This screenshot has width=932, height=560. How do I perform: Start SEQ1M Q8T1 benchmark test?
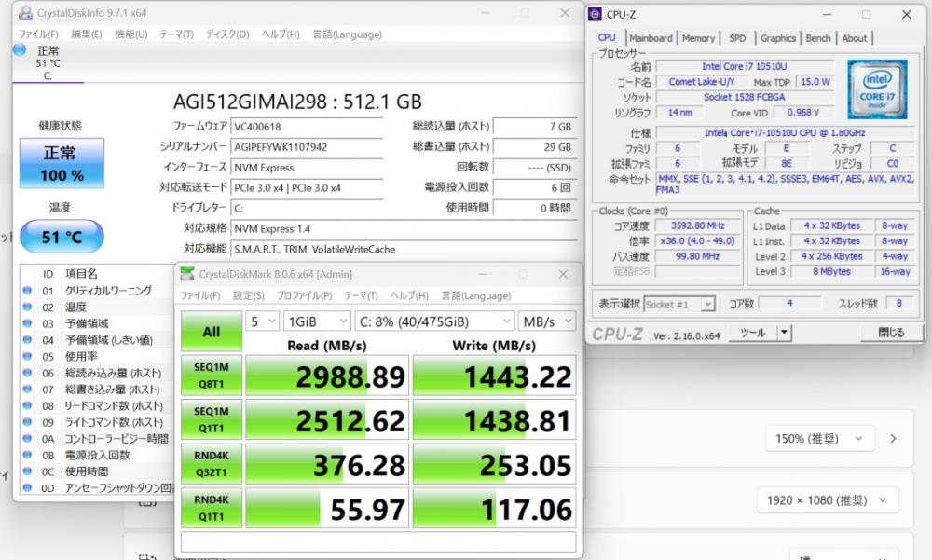click(212, 376)
